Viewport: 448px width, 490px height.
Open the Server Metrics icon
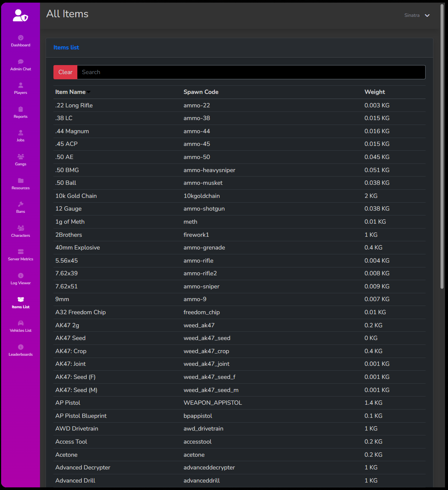[x=21, y=252]
